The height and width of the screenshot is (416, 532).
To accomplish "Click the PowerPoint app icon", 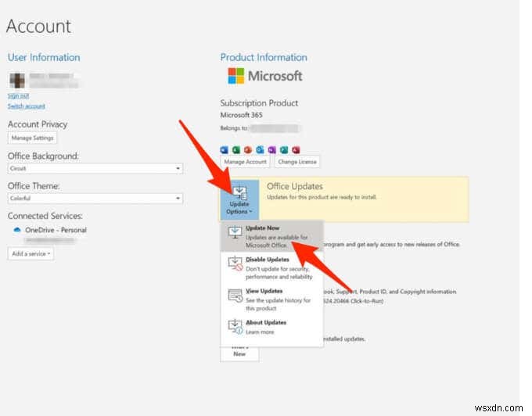I will click(248, 150).
